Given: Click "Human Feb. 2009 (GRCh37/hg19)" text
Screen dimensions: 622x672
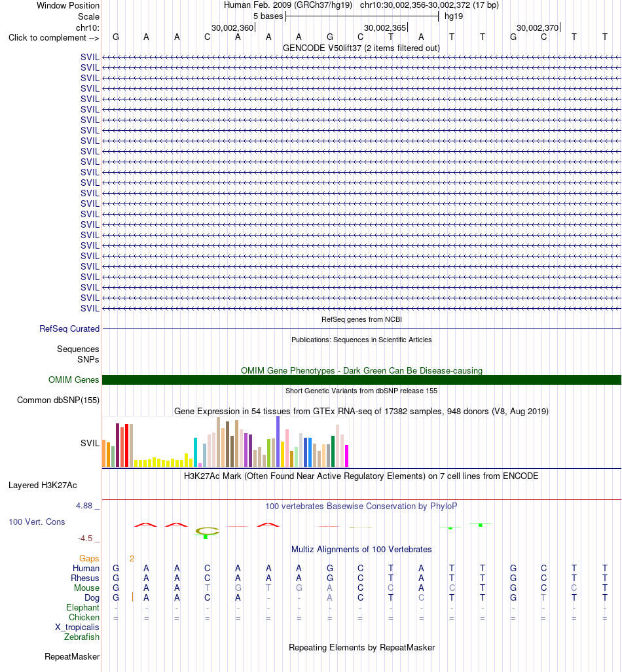Looking at the screenshot, I should [x=288, y=5].
